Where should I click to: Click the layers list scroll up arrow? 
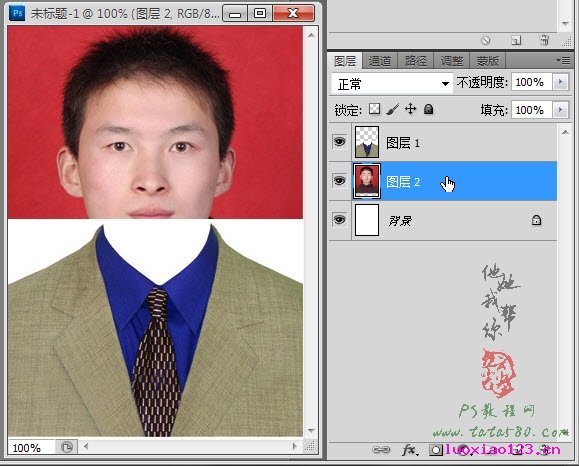565,132
